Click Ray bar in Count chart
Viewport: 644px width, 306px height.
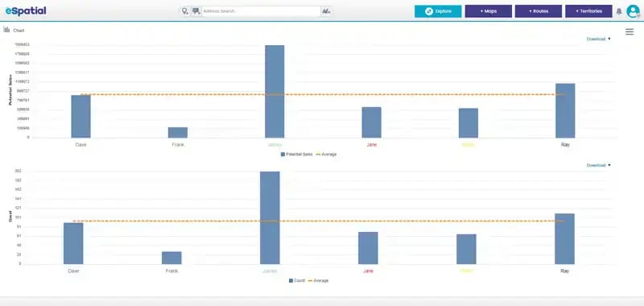click(x=564, y=238)
